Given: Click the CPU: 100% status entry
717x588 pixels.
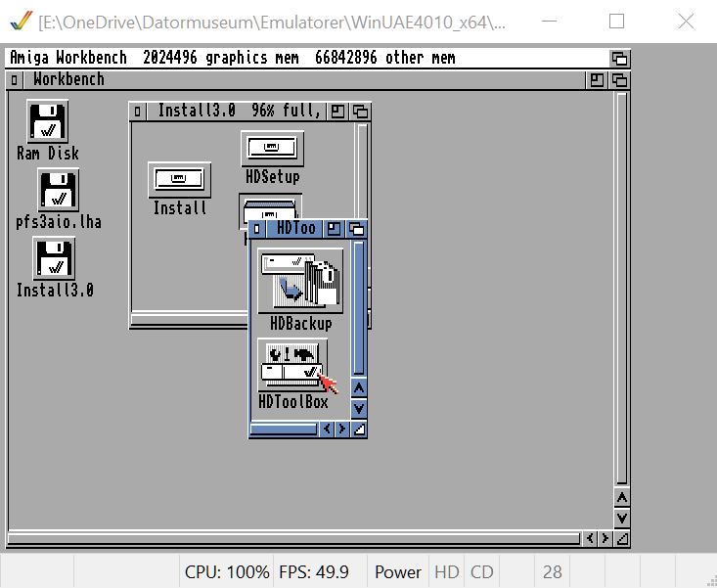Looking at the screenshot, I should (227, 572).
